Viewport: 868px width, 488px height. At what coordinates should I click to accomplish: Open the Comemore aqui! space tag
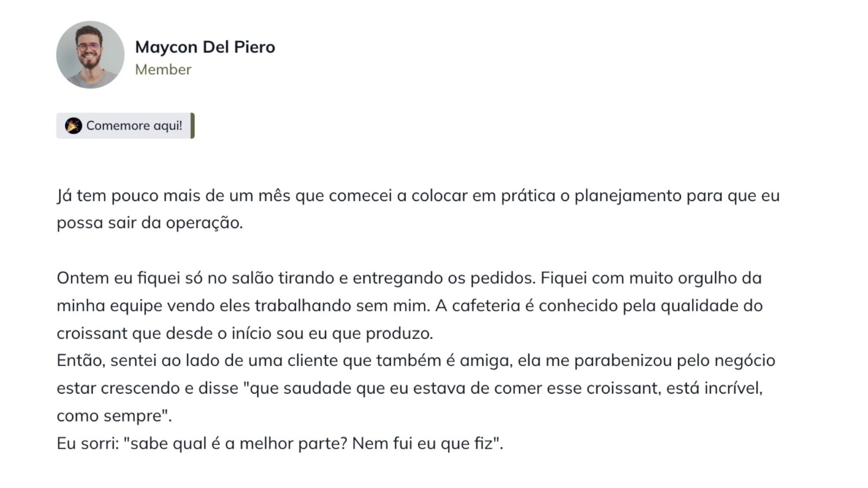click(125, 126)
